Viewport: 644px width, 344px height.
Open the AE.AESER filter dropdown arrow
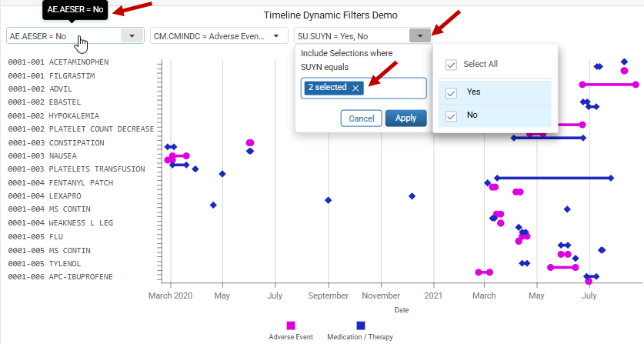pos(132,35)
